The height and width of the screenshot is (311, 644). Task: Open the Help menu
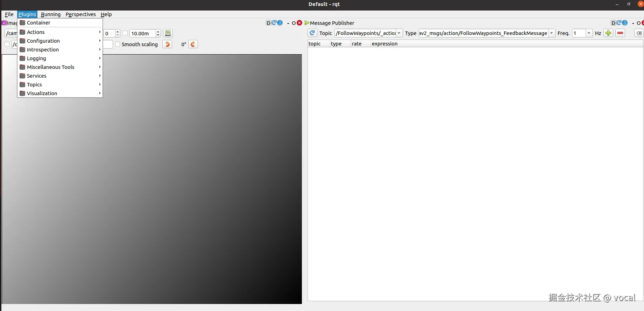(106, 14)
